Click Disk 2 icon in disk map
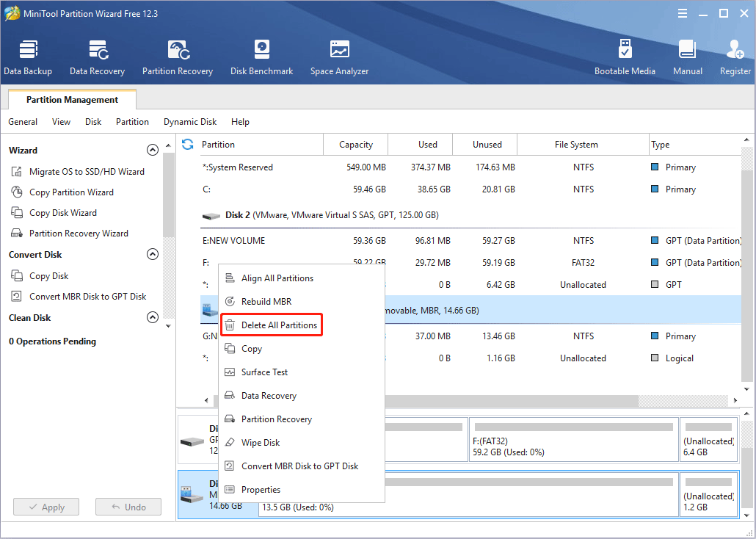The height and width of the screenshot is (539, 756). [x=192, y=441]
